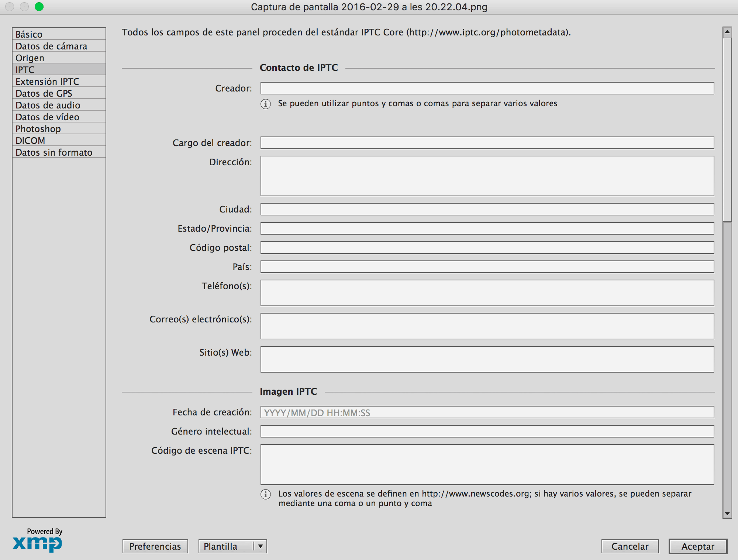This screenshot has width=738, height=560.
Task: Open the DICOM panel
Action: coord(59,141)
